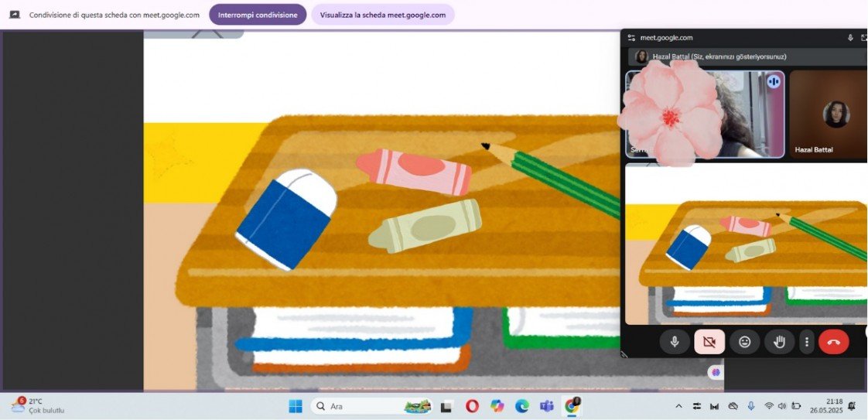Click the shared screen preview in Meet

pyautogui.click(x=746, y=244)
